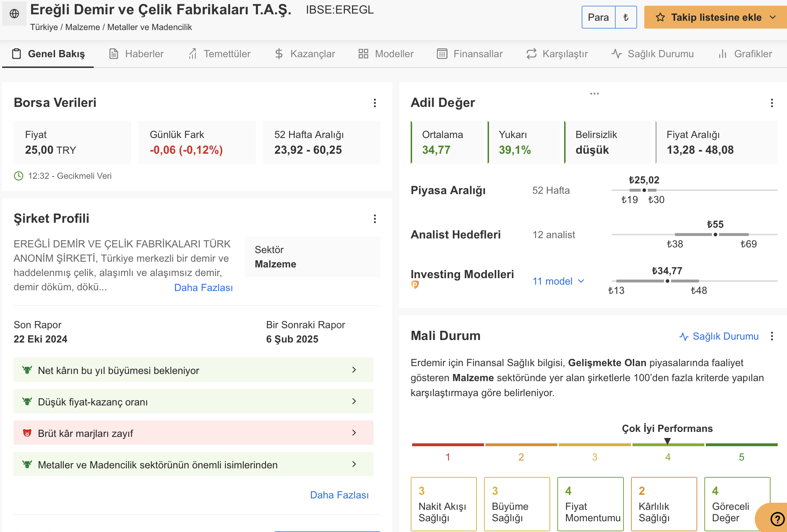
Task: Click the Göreceli Değer card
Action: (737, 504)
